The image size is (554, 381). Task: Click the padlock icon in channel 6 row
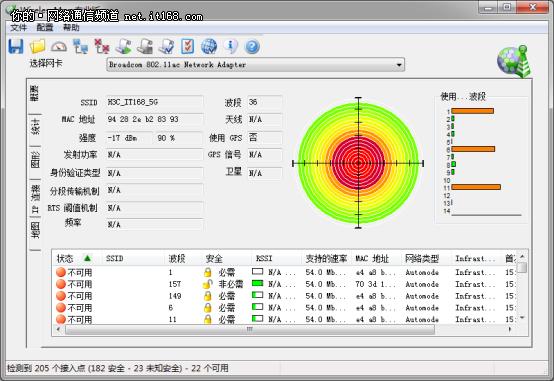pos(208,307)
